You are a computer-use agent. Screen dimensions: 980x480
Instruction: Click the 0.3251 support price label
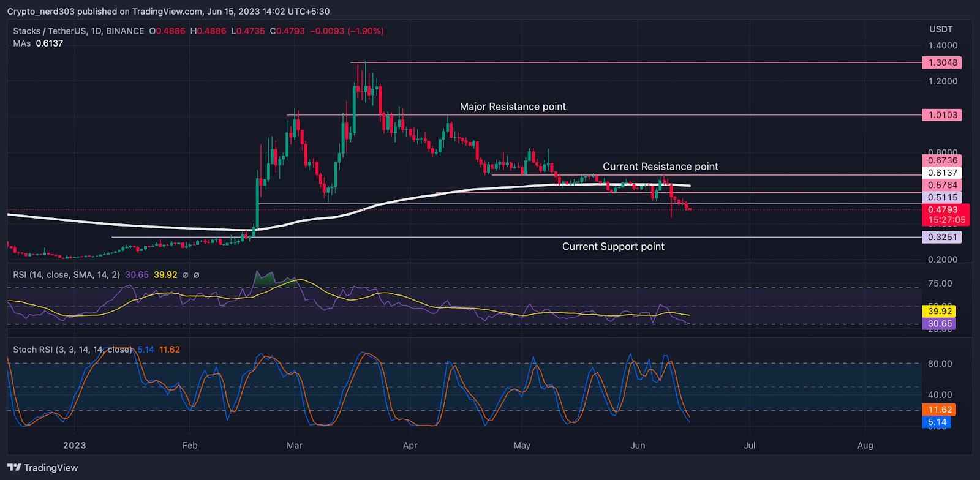(942, 237)
